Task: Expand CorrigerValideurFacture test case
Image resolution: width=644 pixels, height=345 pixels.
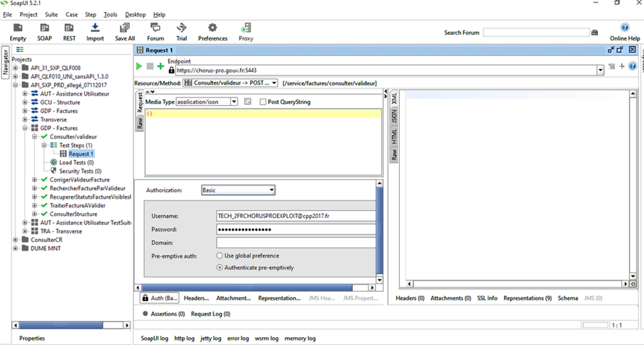Action: tap(35, 180)
